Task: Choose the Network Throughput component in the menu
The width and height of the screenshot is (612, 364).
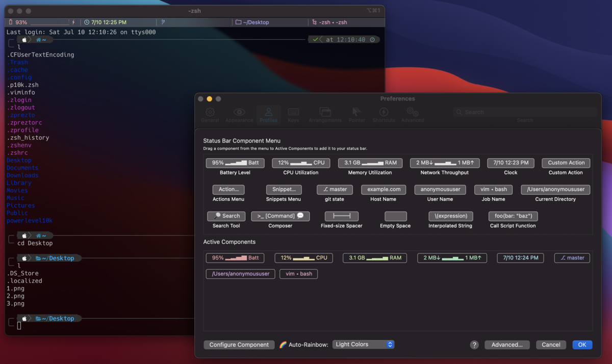Action: 445,163
